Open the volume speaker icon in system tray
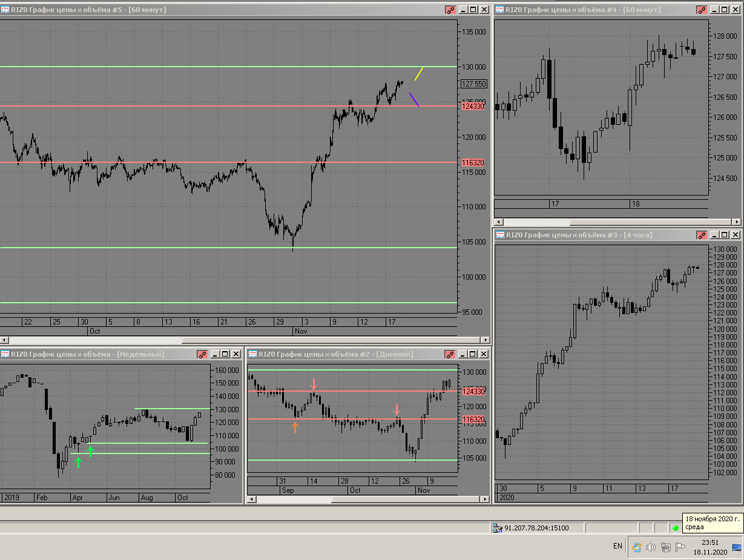 (x=651, y=547)
